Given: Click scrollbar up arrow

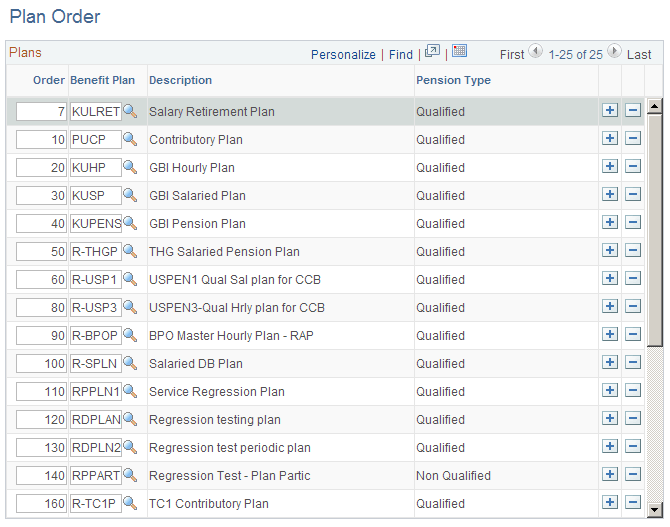Looking at the screenshot, I should [655, 106].
